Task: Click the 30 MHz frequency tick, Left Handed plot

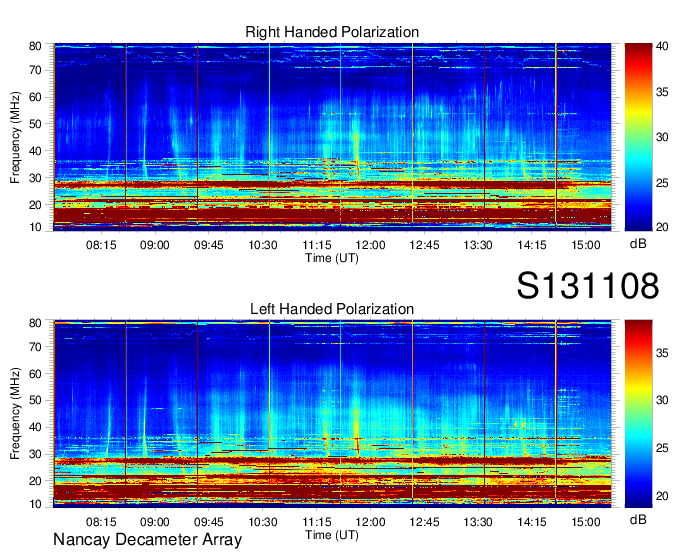Action: (35, 454)
